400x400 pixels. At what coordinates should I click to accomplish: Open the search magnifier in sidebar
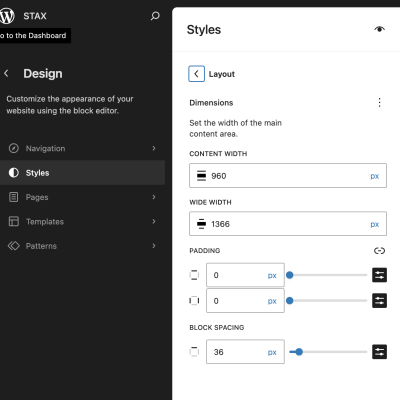coord(155,16)
